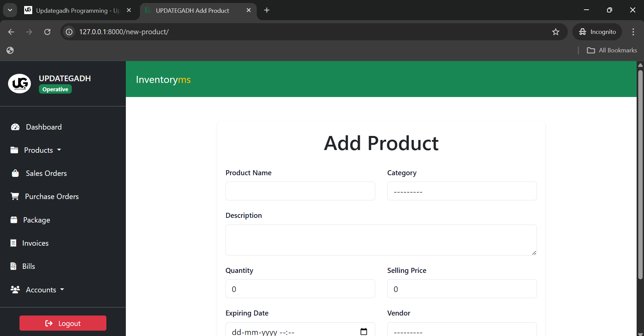
Task: Reload the page
Action: click(x=47, y=32)
